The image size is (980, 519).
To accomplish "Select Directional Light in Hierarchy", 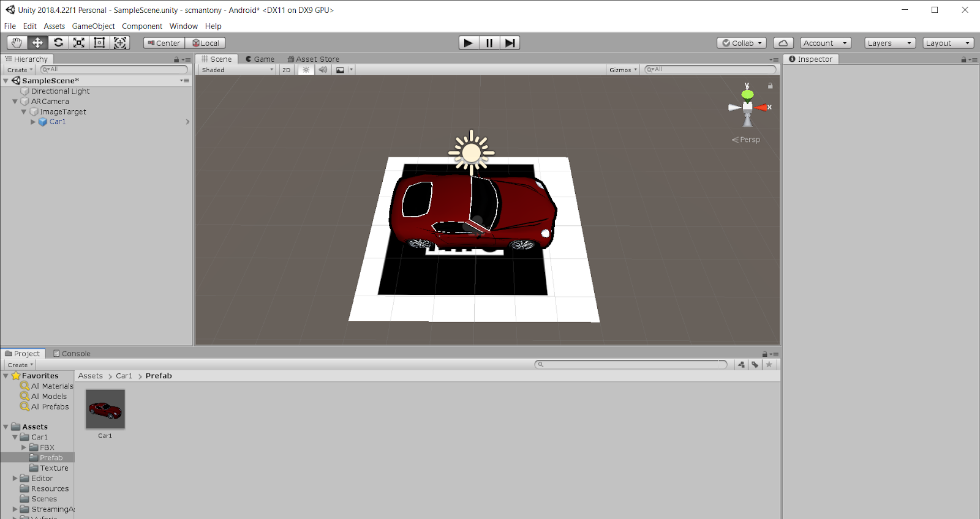I will click(x=60, y=91).
